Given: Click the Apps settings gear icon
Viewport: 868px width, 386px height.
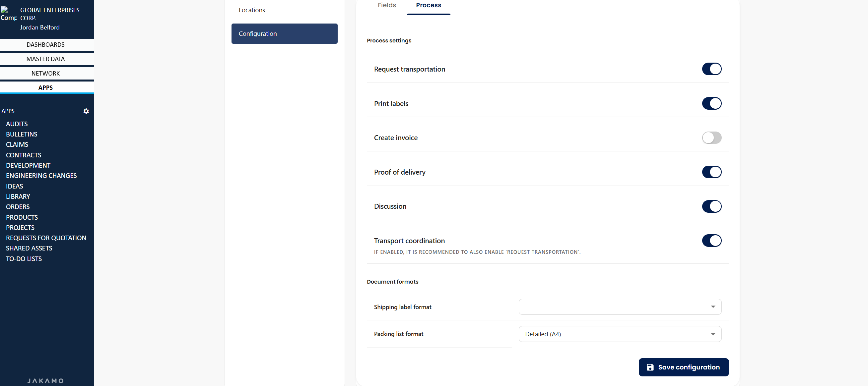Looking at the screenshot, I should [x=86, y=111].
